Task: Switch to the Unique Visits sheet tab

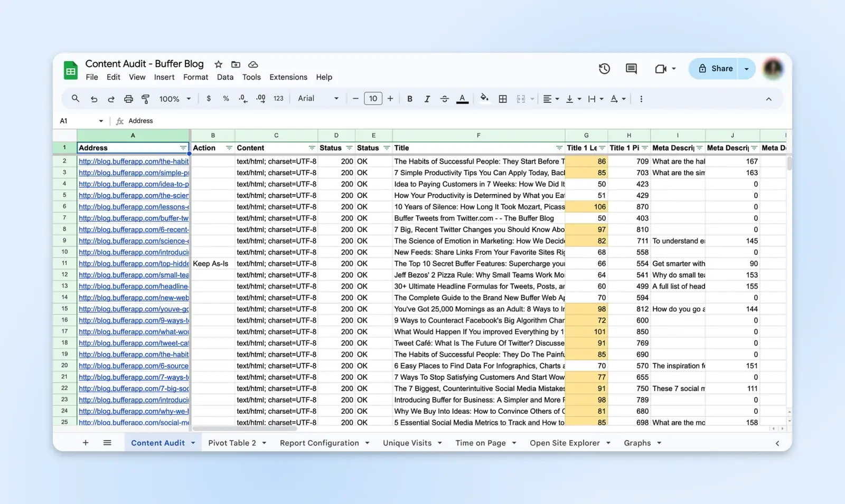Action: pos(407,443)
